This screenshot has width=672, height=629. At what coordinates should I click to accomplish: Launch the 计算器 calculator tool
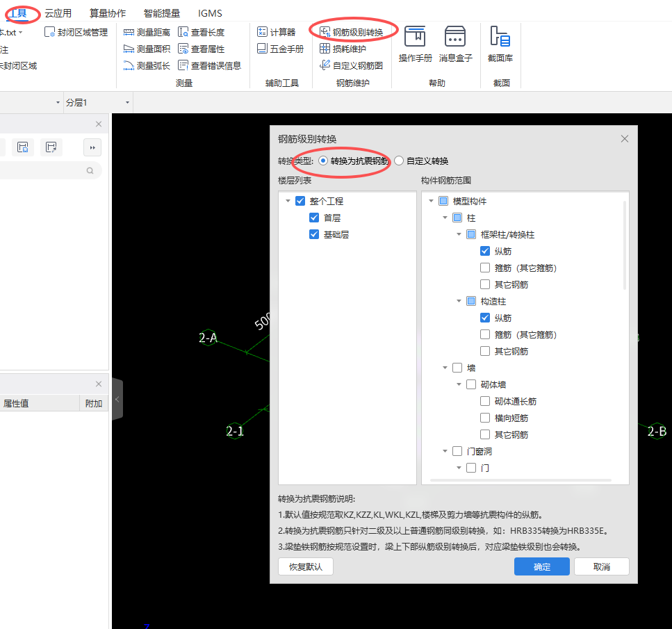277,32
